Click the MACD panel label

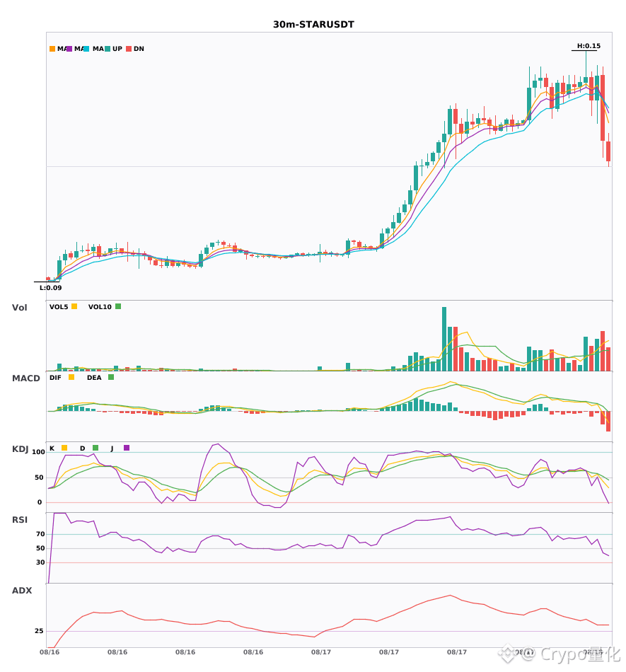point(25,378)
